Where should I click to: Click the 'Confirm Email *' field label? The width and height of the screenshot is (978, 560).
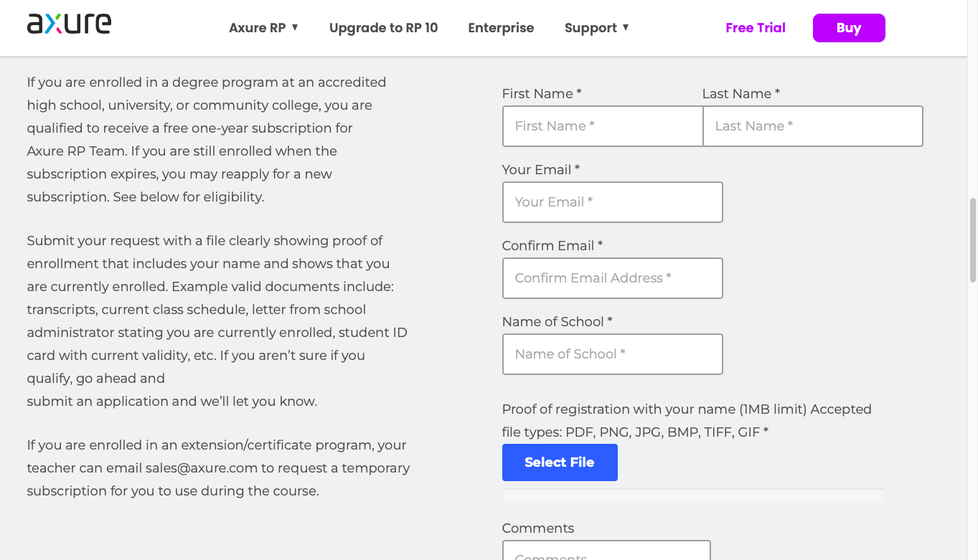[553, 246]
